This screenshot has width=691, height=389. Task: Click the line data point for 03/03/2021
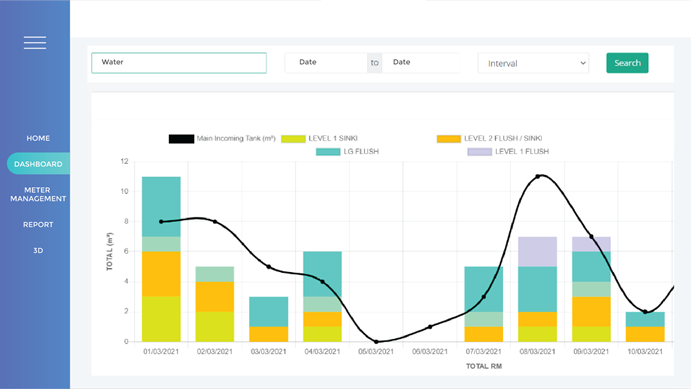click(269, 267)
